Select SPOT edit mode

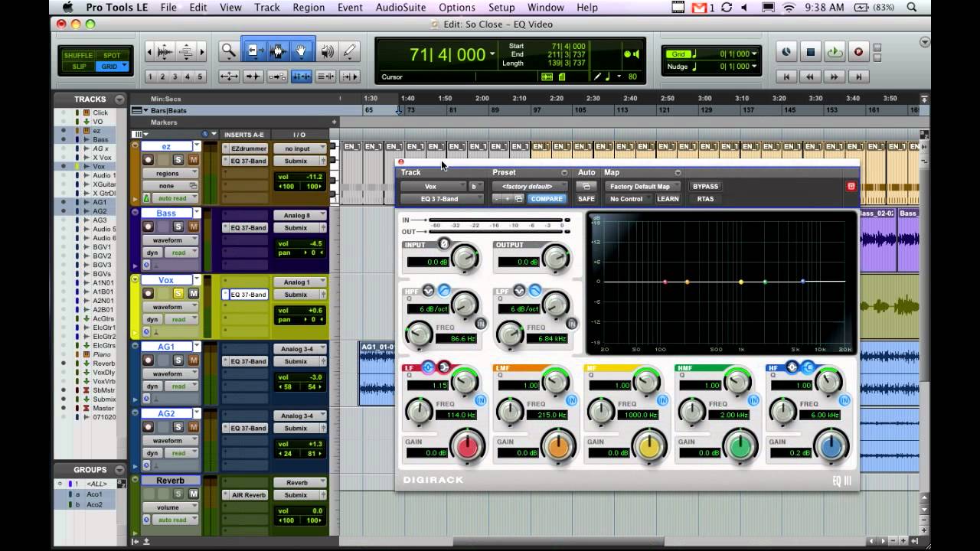pyautogui.click(x=112, y=56)
